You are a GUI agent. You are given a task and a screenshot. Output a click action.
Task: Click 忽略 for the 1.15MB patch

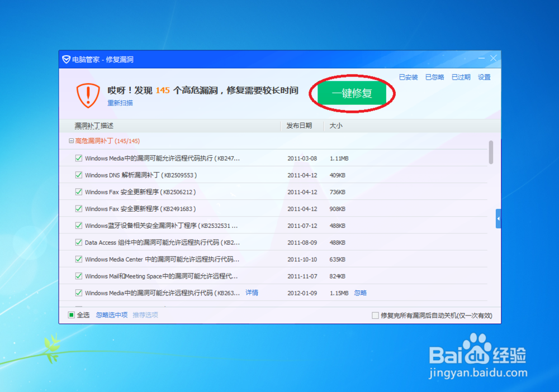click(360, 293)
